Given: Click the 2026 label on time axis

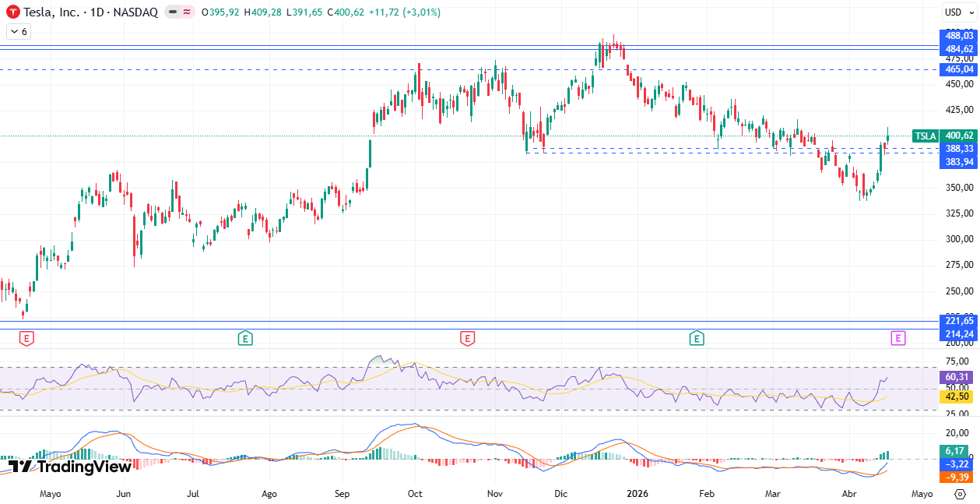Looking at the screenshot, I should (x=638, y=494).
